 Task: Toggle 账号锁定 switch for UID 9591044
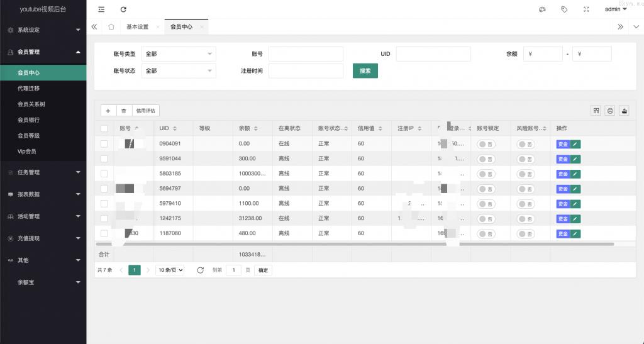[486, 159]
